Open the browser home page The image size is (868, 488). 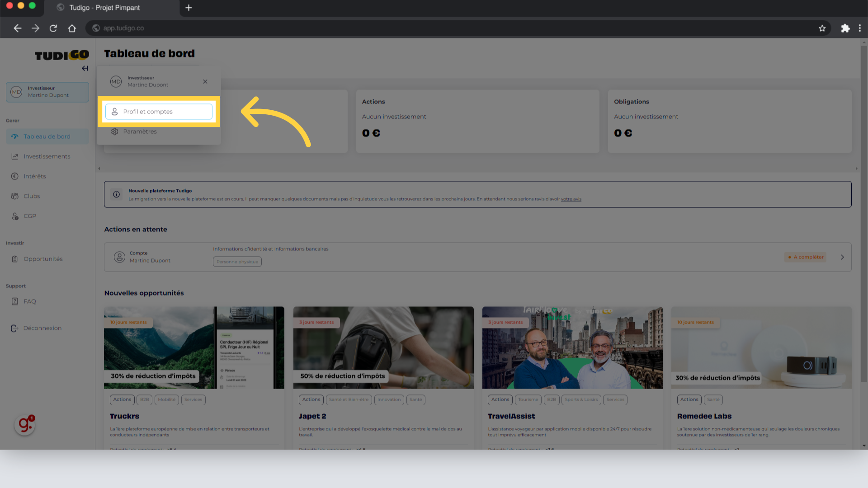[x=72, y=28]
